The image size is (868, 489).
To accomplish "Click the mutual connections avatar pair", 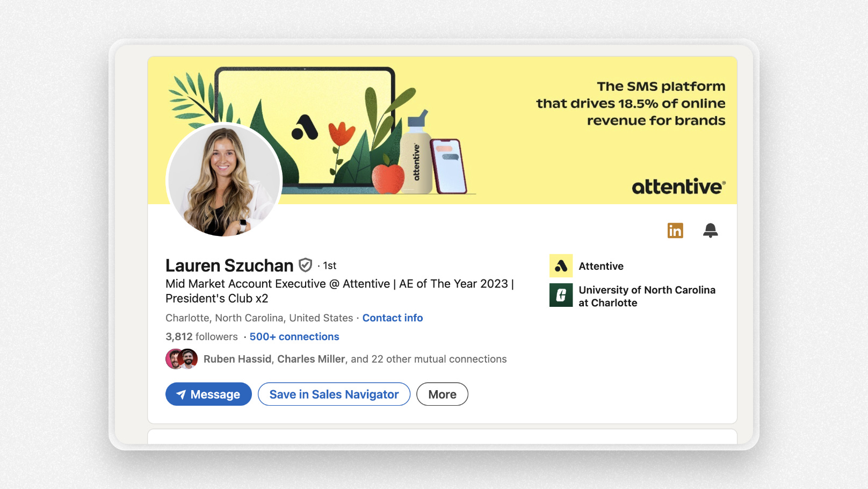I will pyautogui.click(x=182, y=359).
